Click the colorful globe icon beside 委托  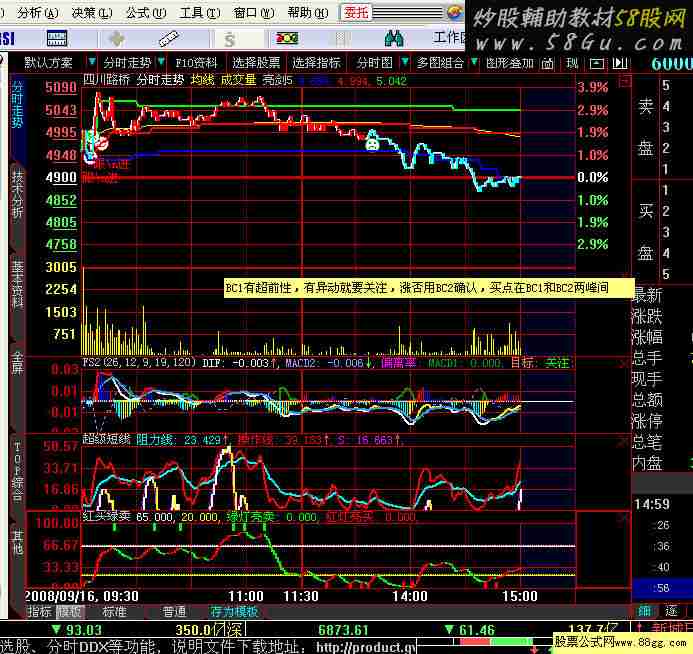point(455,12)
